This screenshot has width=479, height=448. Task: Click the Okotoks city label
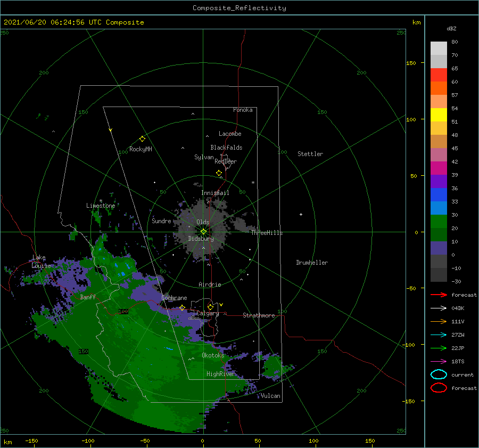[213, 355]
